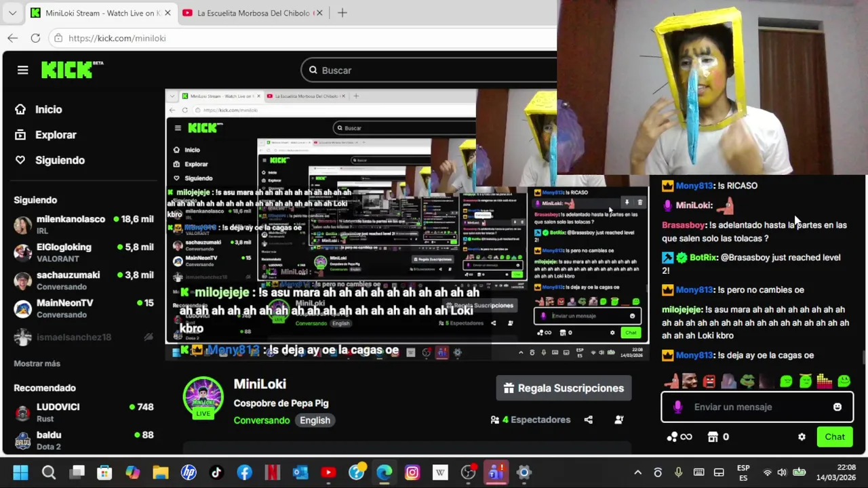Click the share stream icon
Viewport: 868px width, 488px height.
tap(589, 420)
